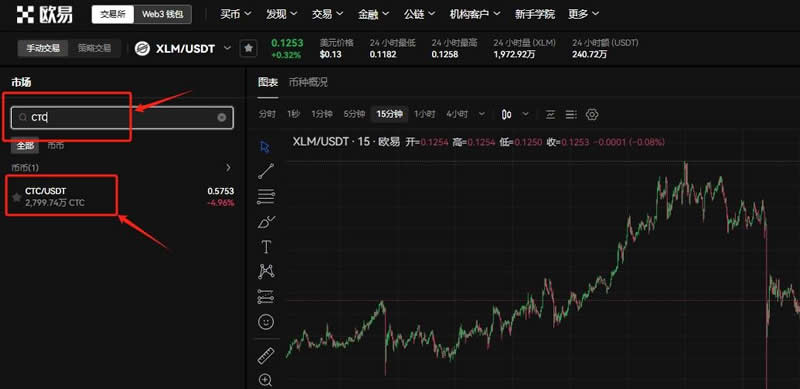Click the list layout icon in chart toolbar
The height and width of the screenshot is (389, 800).
571,114
